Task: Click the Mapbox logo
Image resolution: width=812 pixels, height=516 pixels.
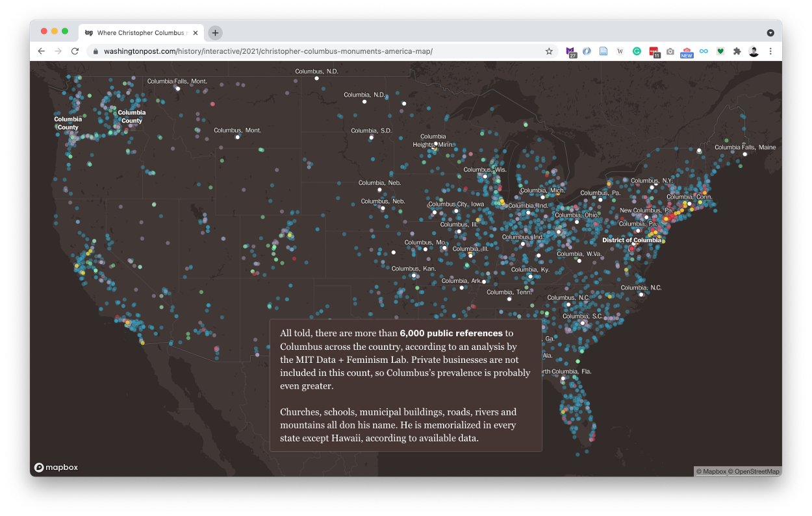Action: (56, 467)
